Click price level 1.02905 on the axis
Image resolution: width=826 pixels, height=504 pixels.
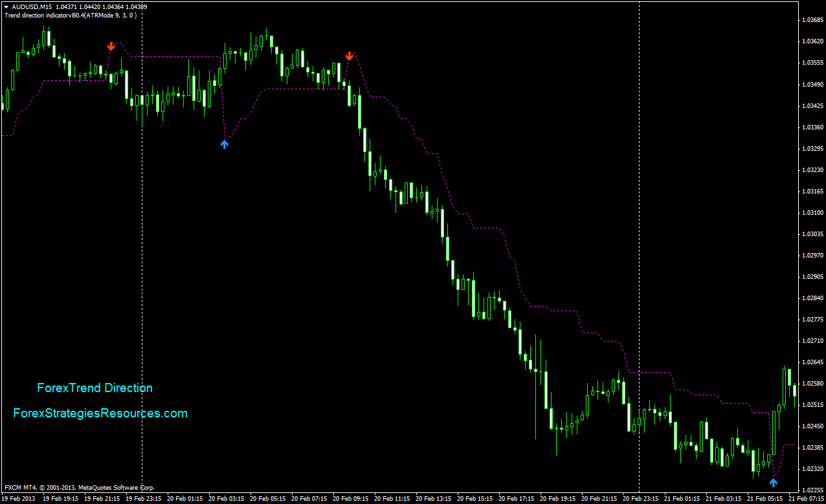click(x=812, y=276)
